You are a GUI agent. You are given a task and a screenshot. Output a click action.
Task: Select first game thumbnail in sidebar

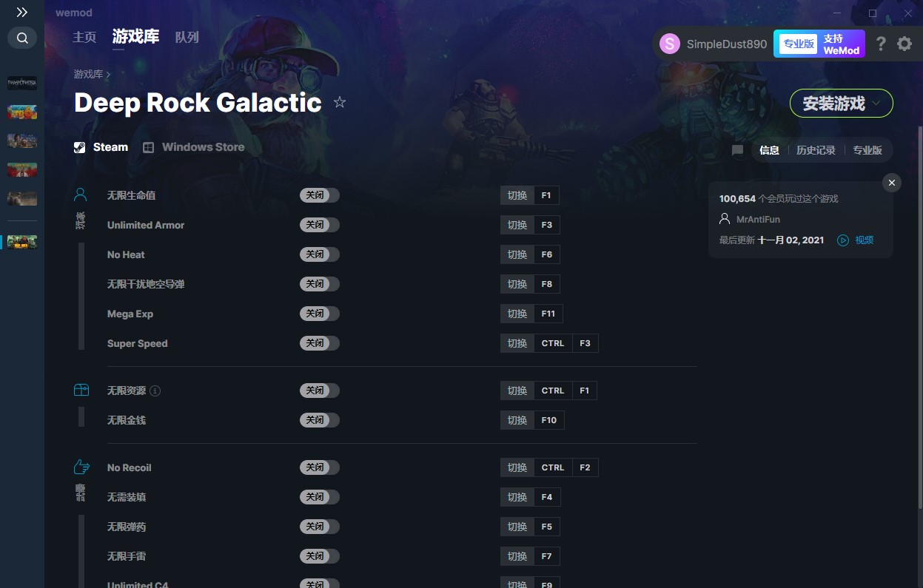[22, 83]
